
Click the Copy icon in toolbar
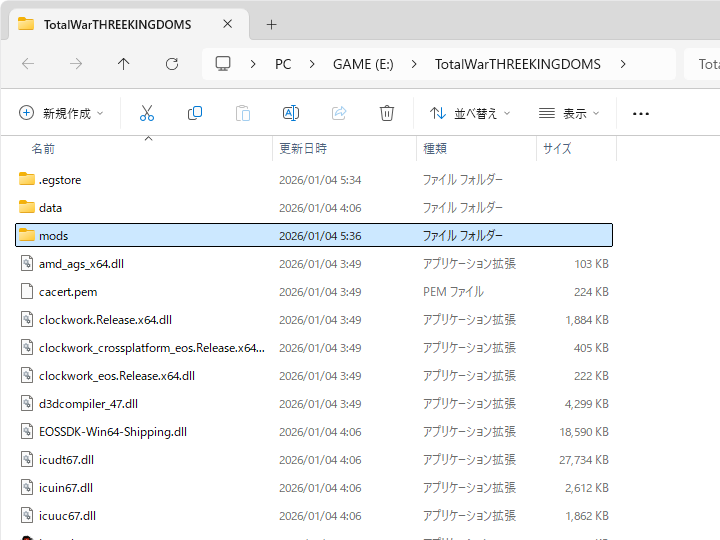point(195,113)
